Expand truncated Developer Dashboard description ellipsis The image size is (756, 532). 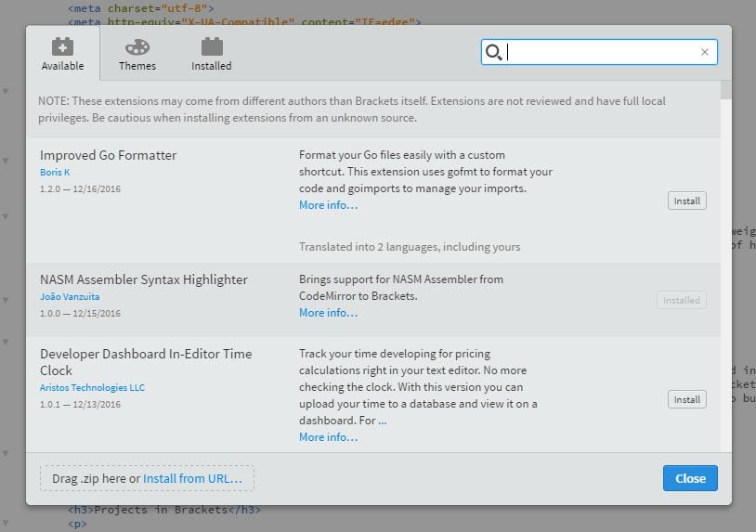point(383,422)
